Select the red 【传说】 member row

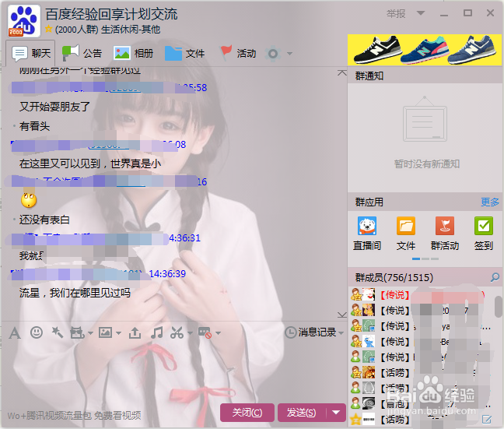(x=422, y=294)
